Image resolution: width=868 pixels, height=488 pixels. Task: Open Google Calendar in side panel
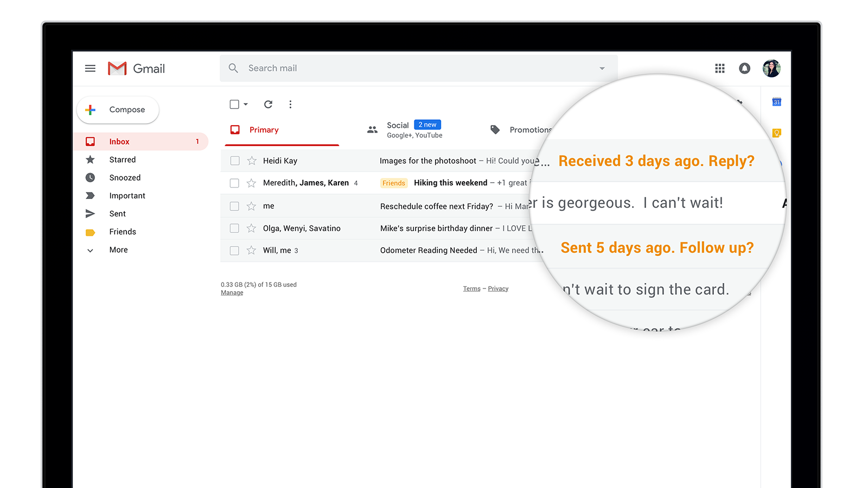tap(777, 102)
